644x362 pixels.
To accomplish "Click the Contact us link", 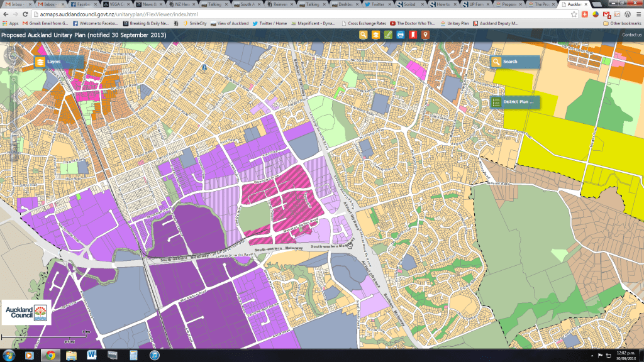I will tap(631, 35).
